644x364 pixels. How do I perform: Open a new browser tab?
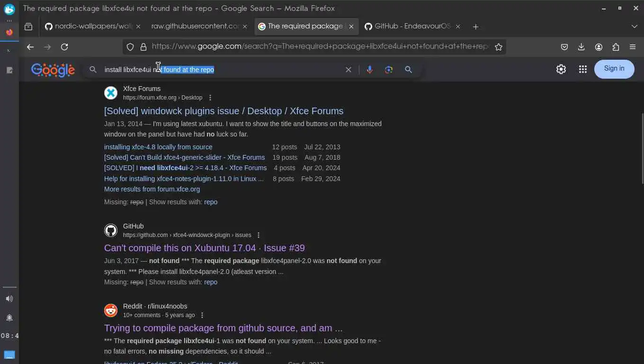[475, 27]
